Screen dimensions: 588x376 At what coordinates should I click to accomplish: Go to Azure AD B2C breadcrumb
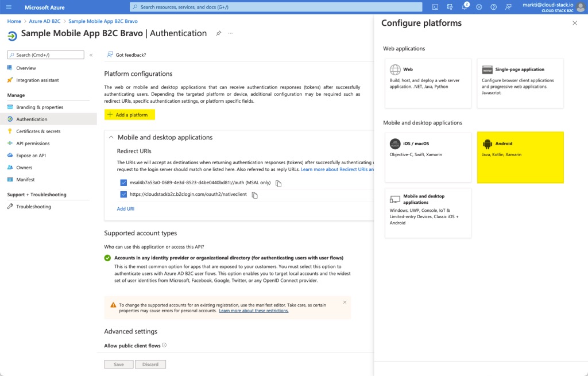45,21
